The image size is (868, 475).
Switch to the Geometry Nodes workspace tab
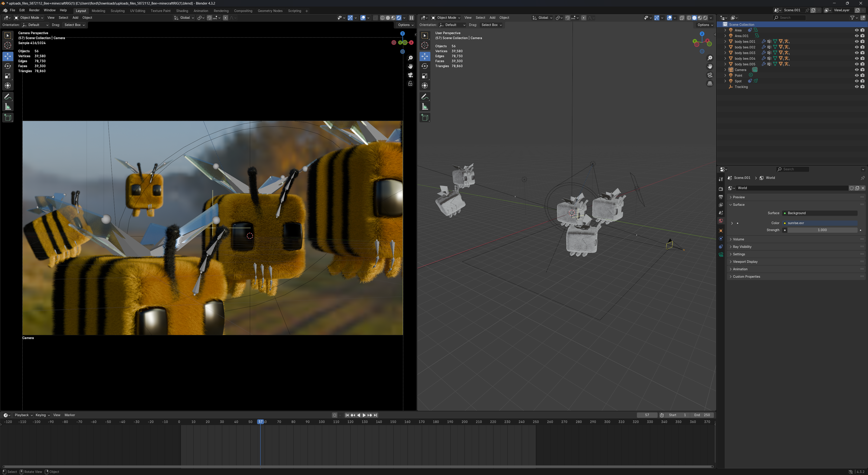tap(270, 11)
